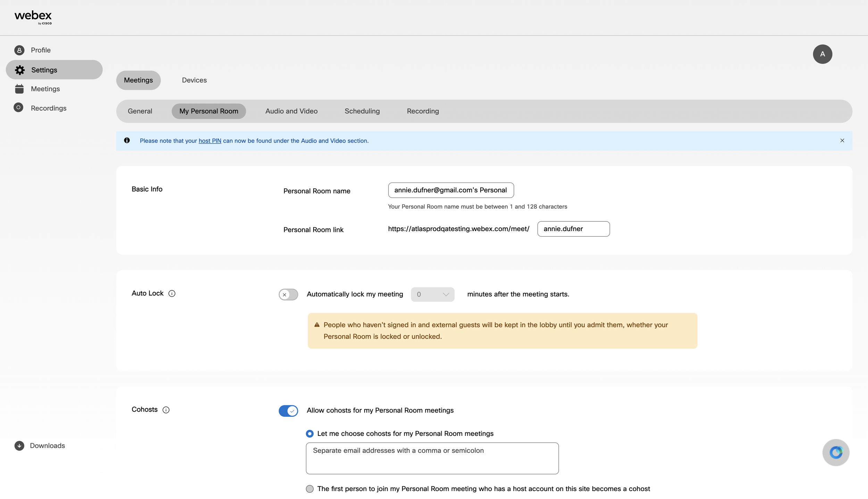Open the Webex AI assistant bubble

point(836,453)
